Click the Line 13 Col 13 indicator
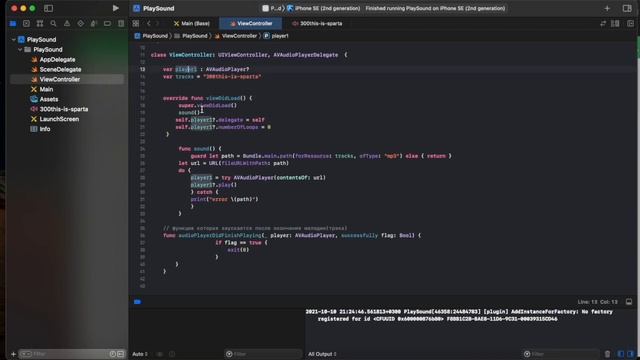The image size is (640, 360). point(598,302)
